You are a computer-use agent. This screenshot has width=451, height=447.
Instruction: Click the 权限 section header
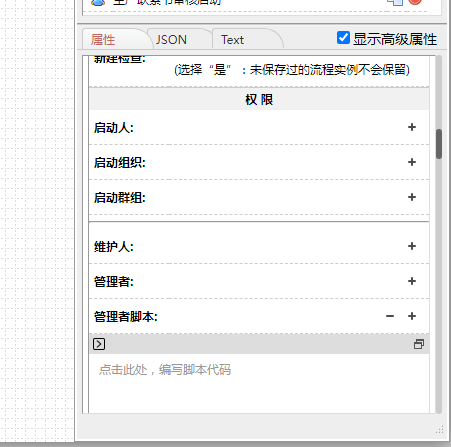pos(259,99)
